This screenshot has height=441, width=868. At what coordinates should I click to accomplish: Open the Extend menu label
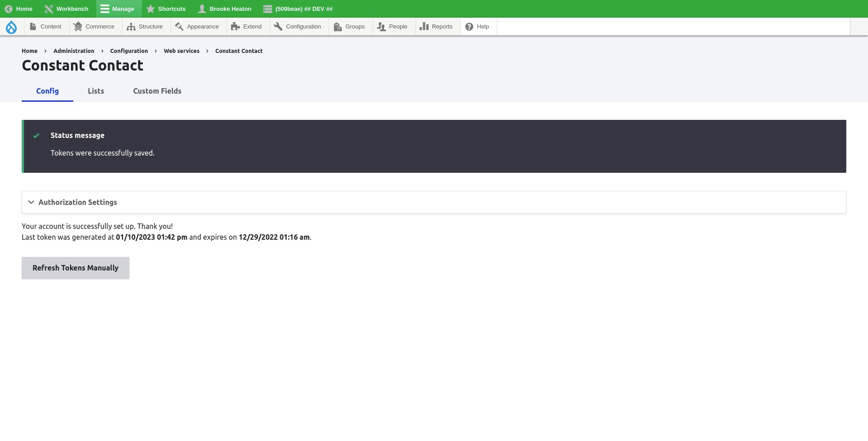tap(252, 27)
